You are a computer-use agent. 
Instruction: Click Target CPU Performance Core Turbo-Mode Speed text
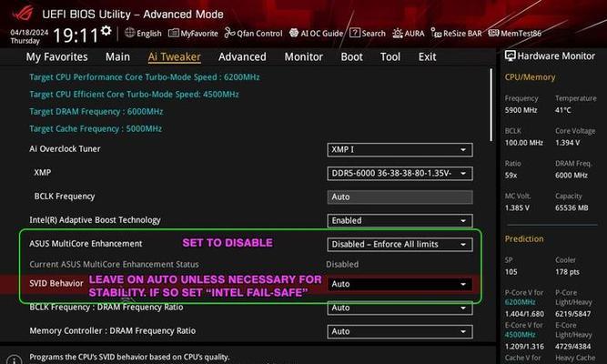point(145,77)
